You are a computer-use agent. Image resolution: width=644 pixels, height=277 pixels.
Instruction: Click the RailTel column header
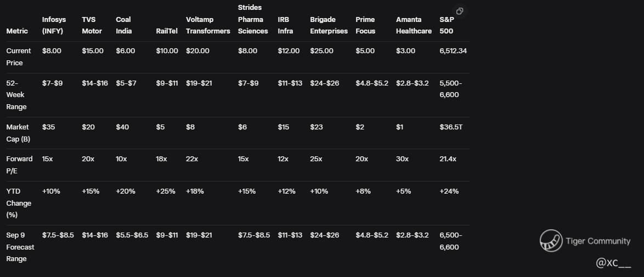(x=166, y=31)
